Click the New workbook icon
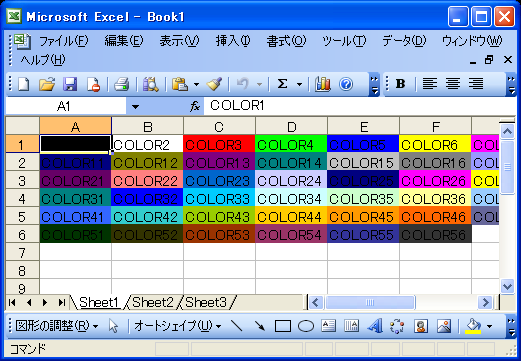 23,84
